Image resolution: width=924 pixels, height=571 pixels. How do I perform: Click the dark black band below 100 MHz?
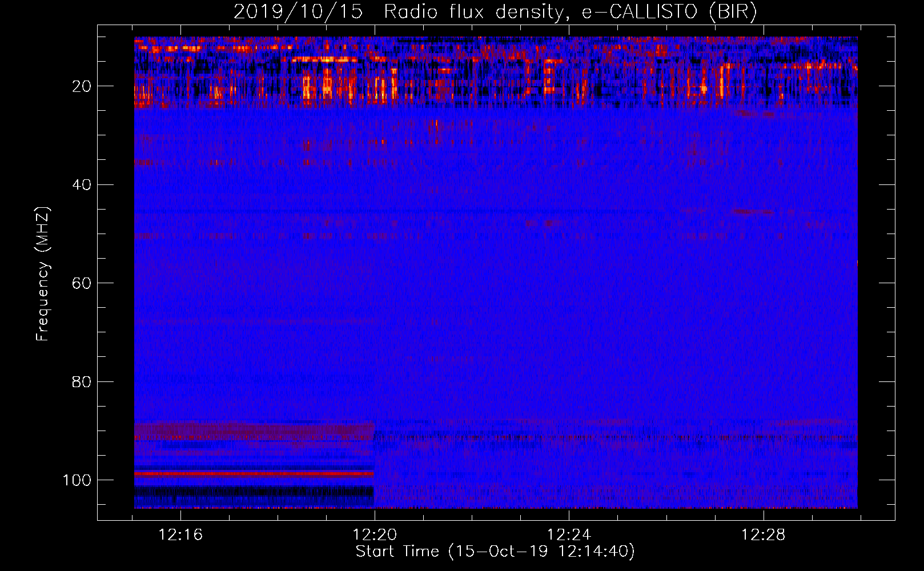pos(254,491)
